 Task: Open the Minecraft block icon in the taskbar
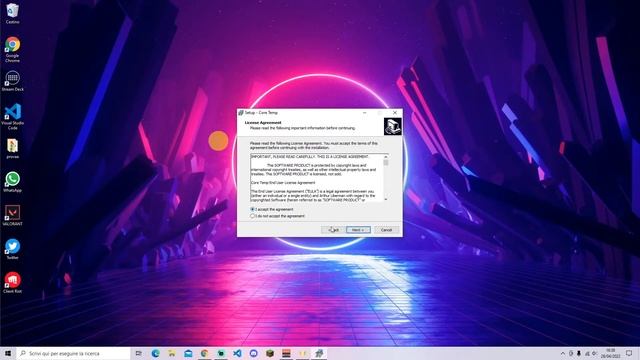click(x=270, y=353)
